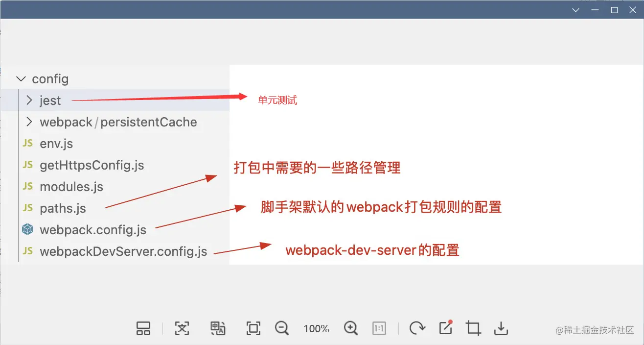This screenshot has height=345, width=644.
Task: Open the title bar dropdown chevron
Action: (576, 10)
